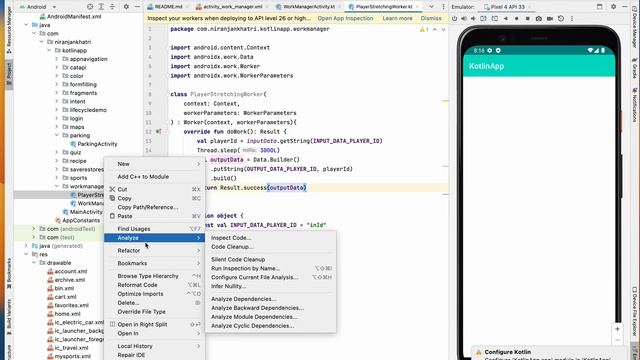Switch Emulator window view mode

point(599,7)
